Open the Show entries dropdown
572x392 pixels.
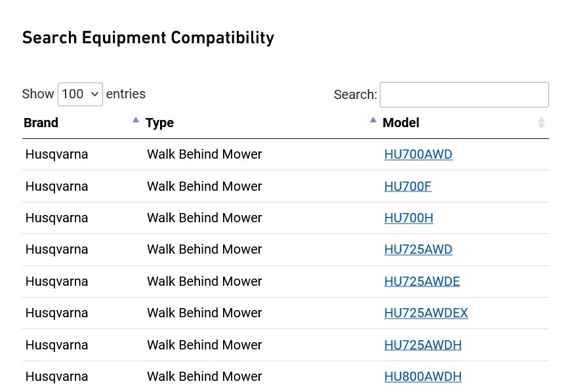(80, 94)
